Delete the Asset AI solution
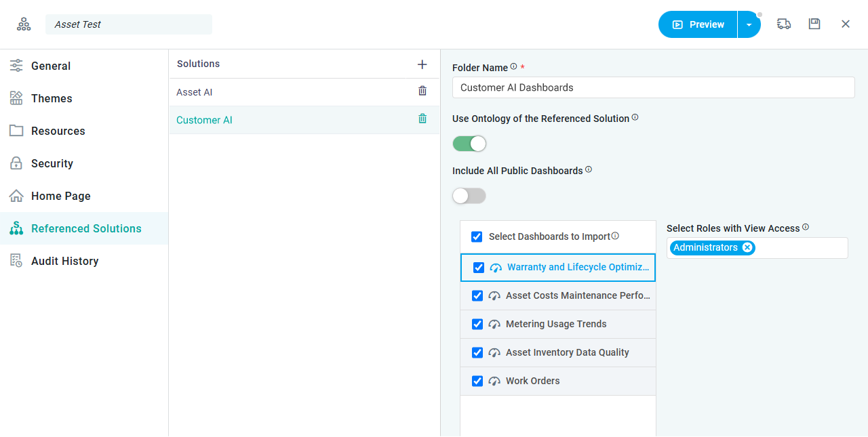The height and width of the screenshot is (437, 868). [422, 91]
